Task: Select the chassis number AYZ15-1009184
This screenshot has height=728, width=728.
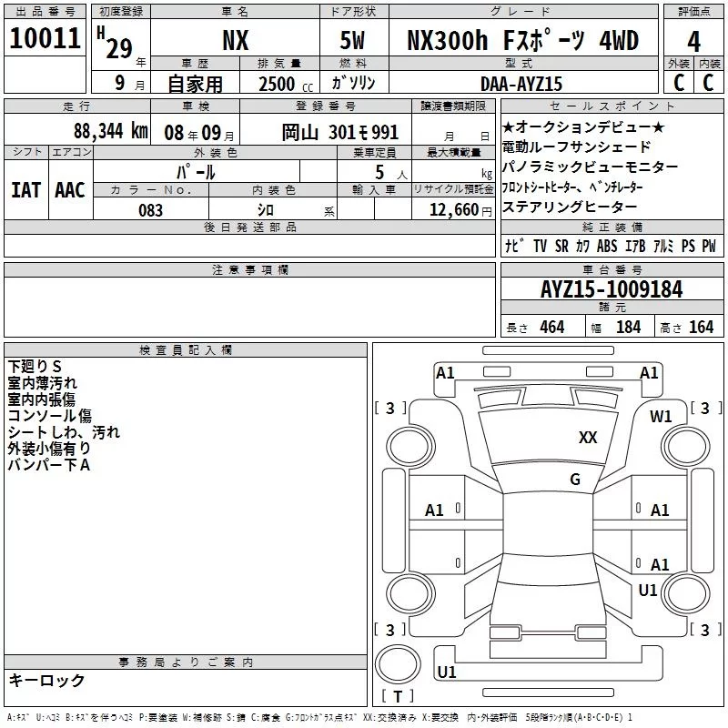Action: coord(612,289)
